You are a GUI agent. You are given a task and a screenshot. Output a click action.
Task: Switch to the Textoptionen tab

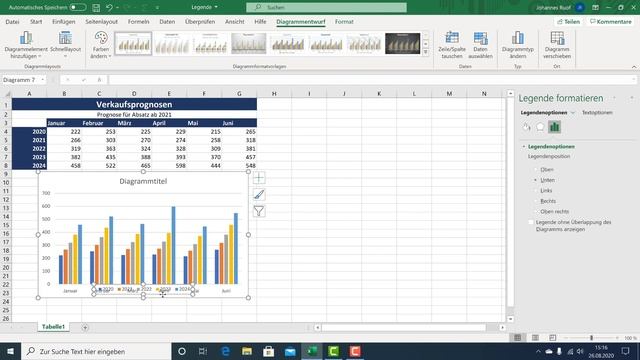597,113
